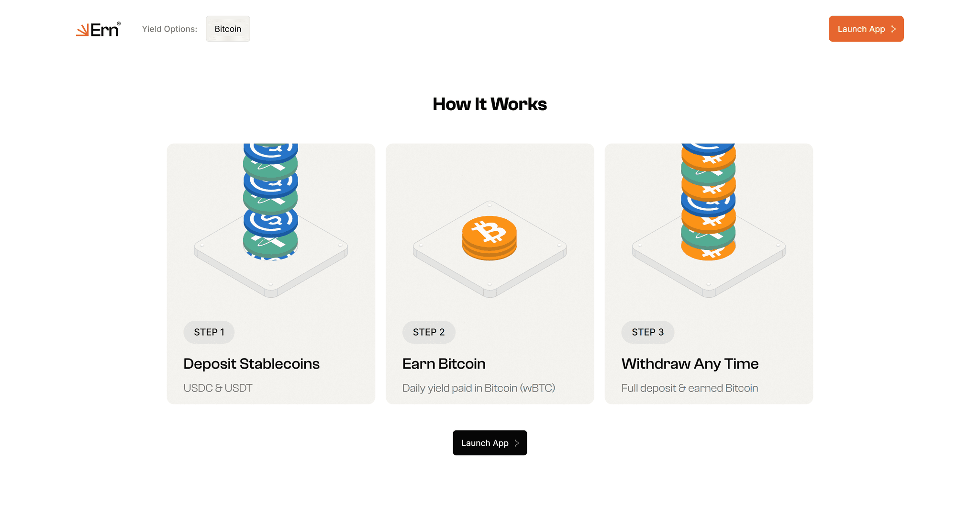Click the stacked coins above Withdraw Any Time
This screenshot has width=980, height=518.
pyautogui.click(x=707, y=201)
